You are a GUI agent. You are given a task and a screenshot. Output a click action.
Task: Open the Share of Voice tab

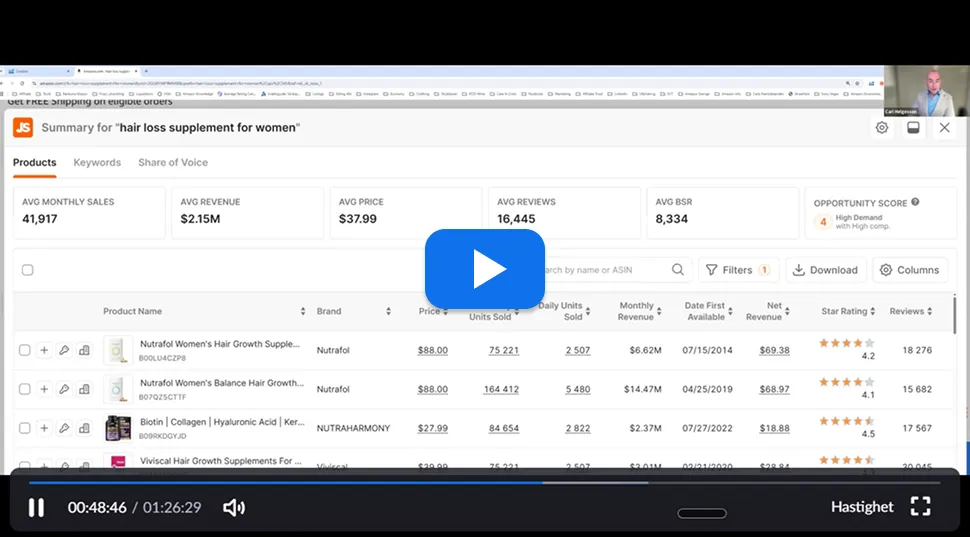(x=173, y=162)
